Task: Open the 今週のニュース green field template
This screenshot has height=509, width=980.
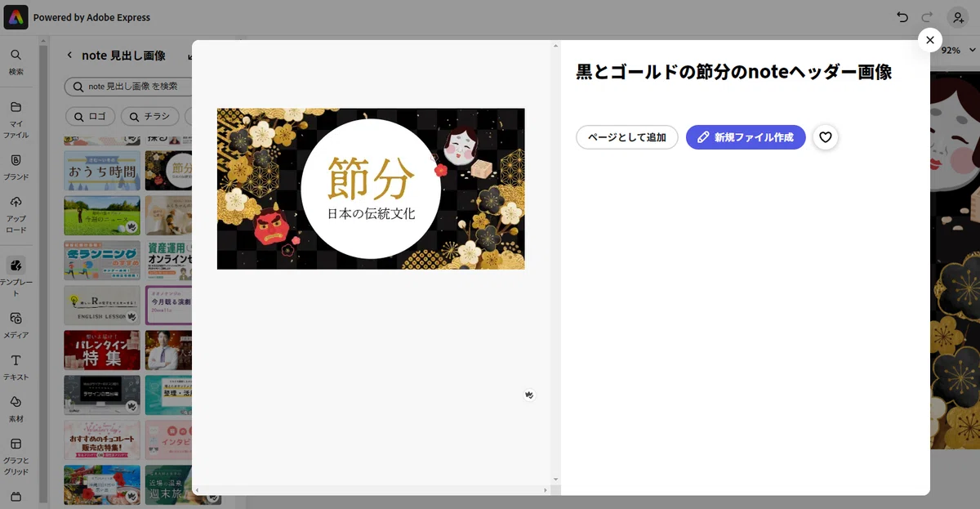Action: (x=102, y=216)
